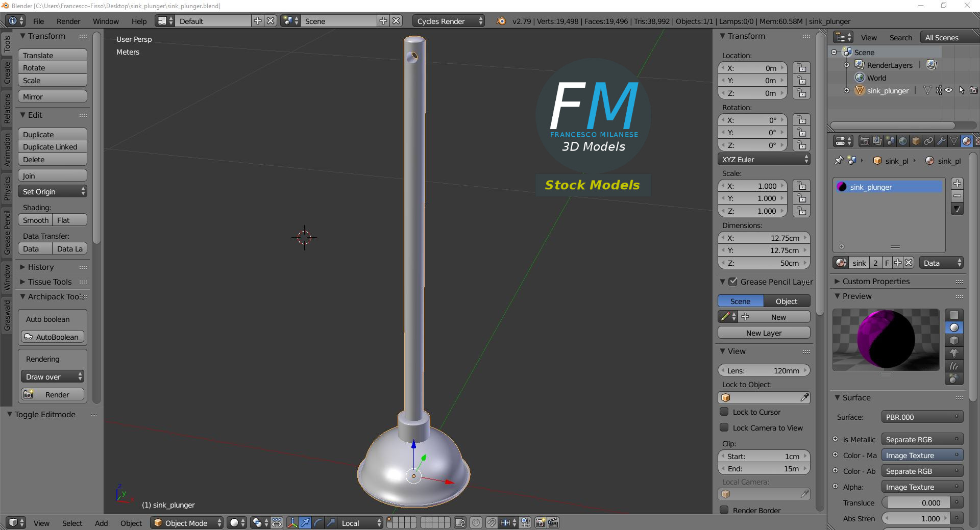
Task: Unlink the sink material datablock (X)
Action: click(909, 263)
